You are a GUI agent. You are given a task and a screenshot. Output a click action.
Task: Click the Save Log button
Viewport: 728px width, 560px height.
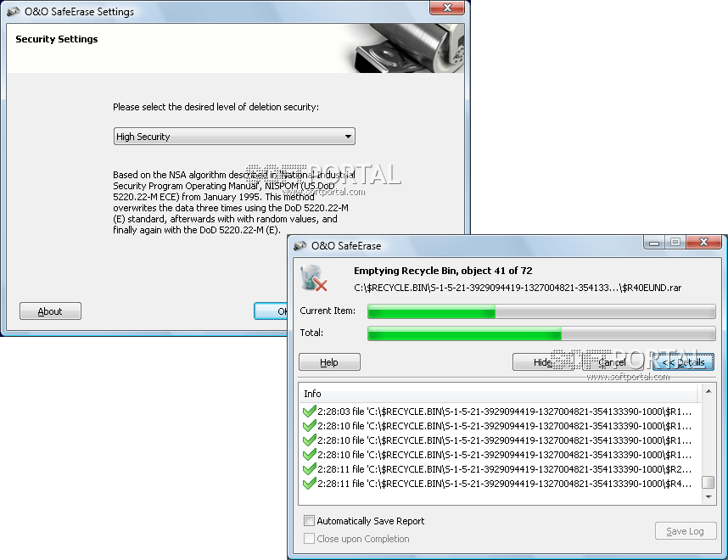[686, 531]
